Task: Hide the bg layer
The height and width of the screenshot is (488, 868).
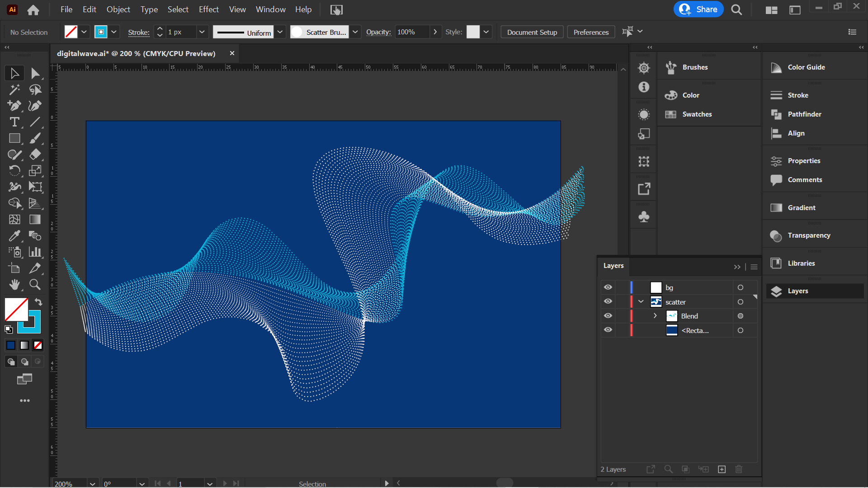Action: coord(608,287)
